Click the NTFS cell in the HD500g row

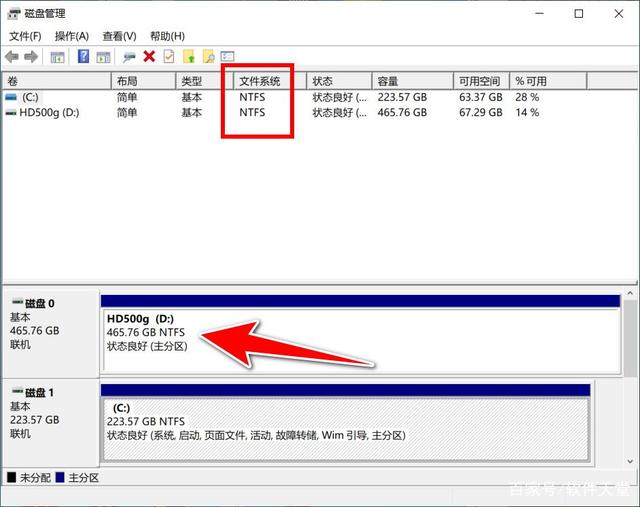252,113
